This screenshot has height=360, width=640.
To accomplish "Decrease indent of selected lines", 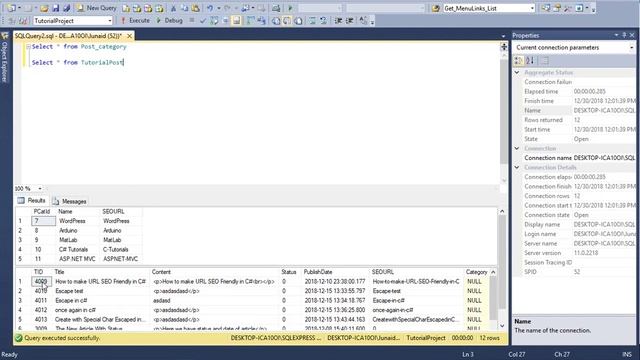I will click(x=338, y=20).
